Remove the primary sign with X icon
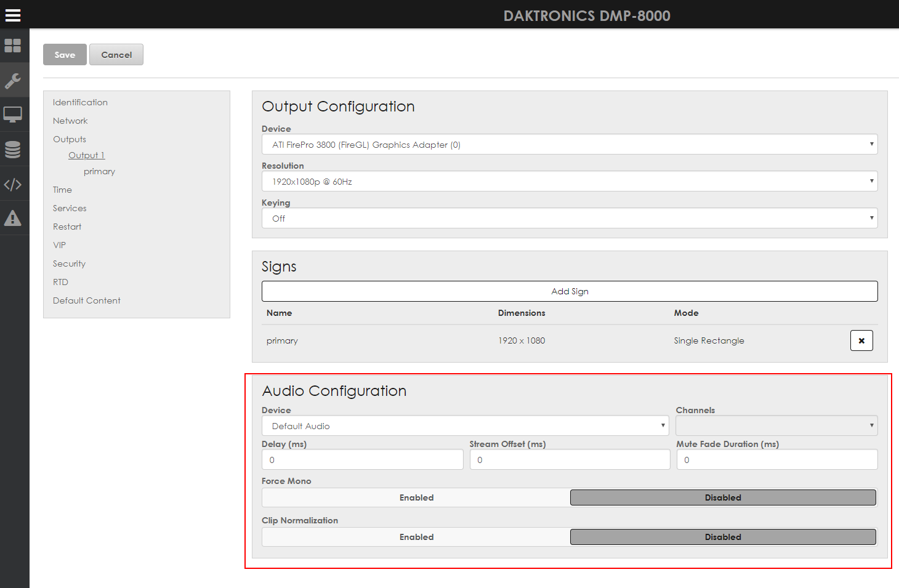The height and width of the screenshot is (588, 899). (861, 340)
